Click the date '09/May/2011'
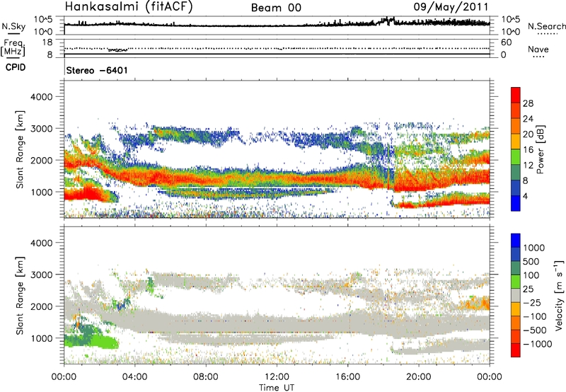Viewport: 566px width, 392px height. (x=451, y=6)
